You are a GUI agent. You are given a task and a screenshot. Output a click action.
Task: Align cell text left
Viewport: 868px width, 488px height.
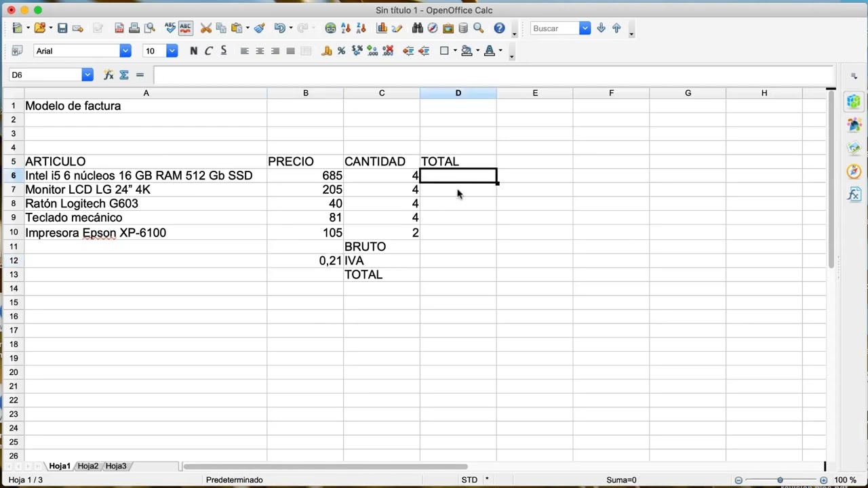pos(244,51)
